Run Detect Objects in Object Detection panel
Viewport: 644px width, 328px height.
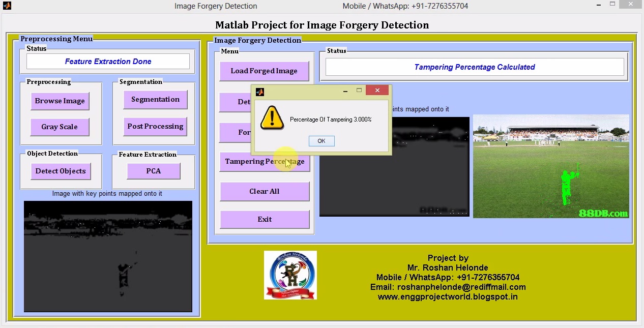(61, 171)
